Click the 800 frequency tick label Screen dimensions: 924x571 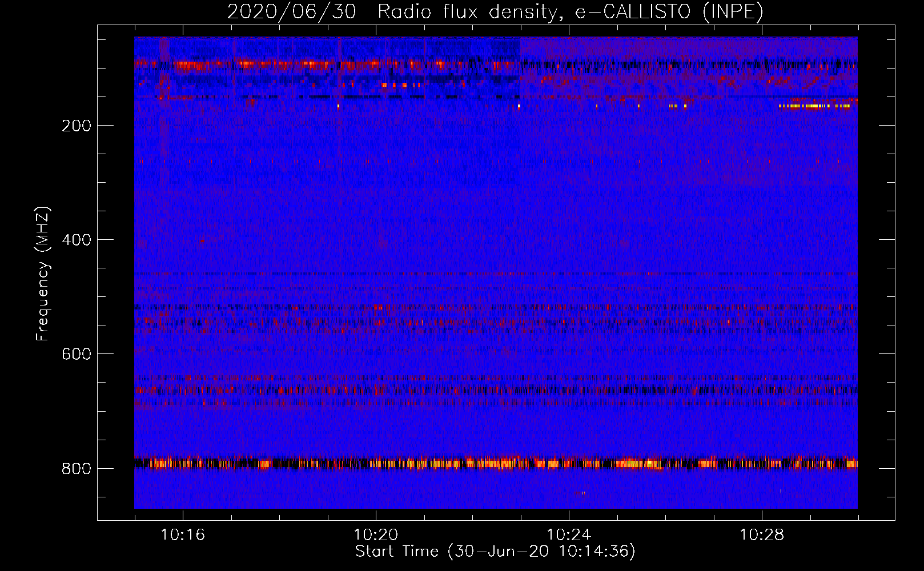tap(77, 469)
